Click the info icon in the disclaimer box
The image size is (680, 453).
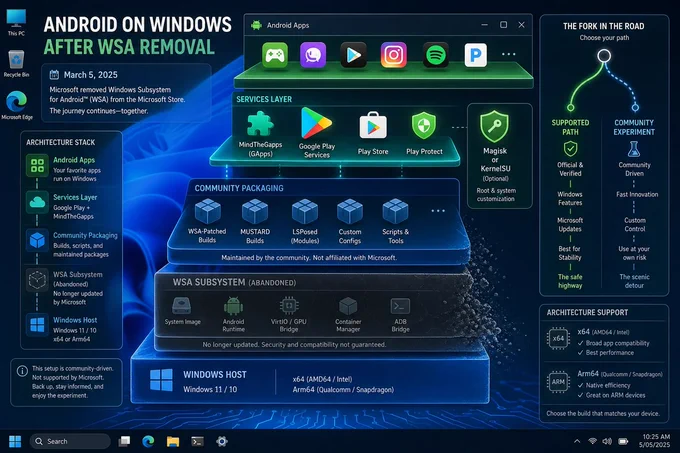(x=22, y=371)
